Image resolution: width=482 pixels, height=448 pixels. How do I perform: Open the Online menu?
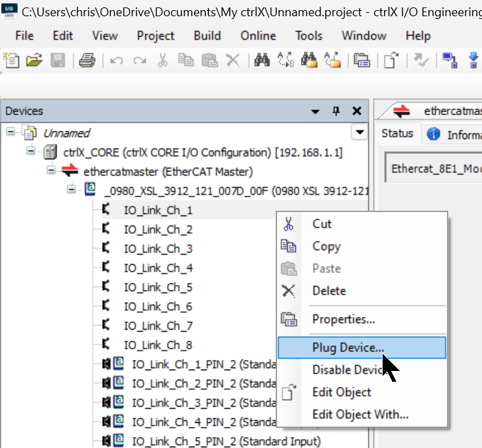pos(258,36)
